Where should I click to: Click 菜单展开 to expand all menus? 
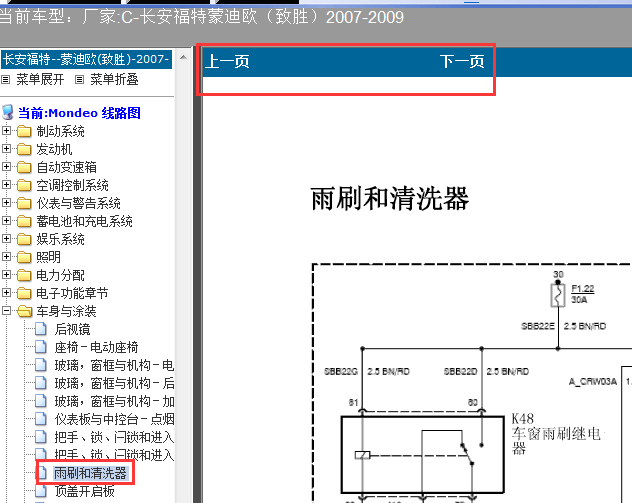pos(40,79)
